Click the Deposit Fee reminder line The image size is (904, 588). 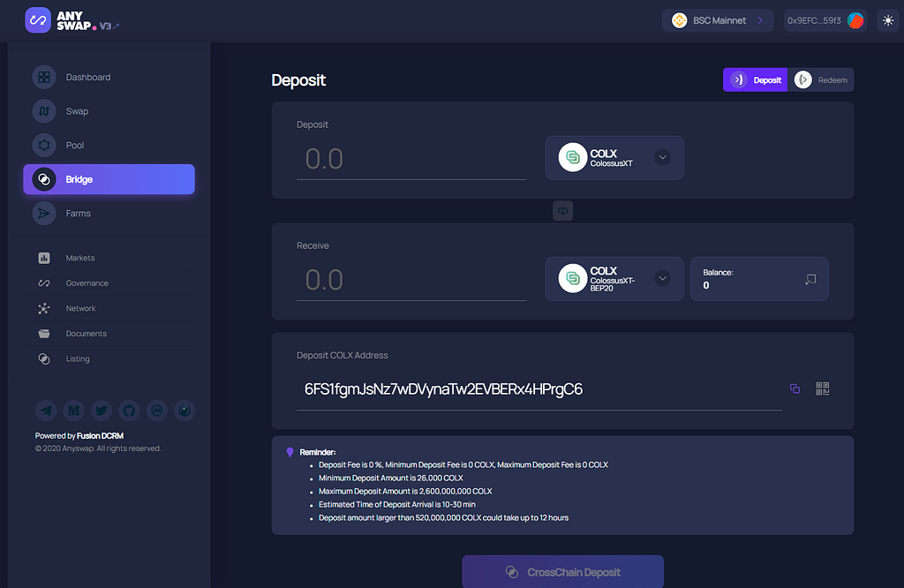463,464
